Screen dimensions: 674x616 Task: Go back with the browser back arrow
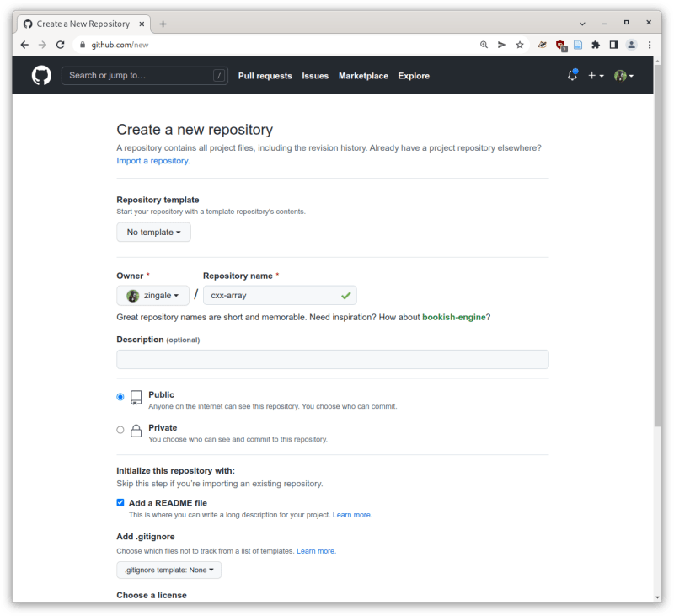coord(24,45)
